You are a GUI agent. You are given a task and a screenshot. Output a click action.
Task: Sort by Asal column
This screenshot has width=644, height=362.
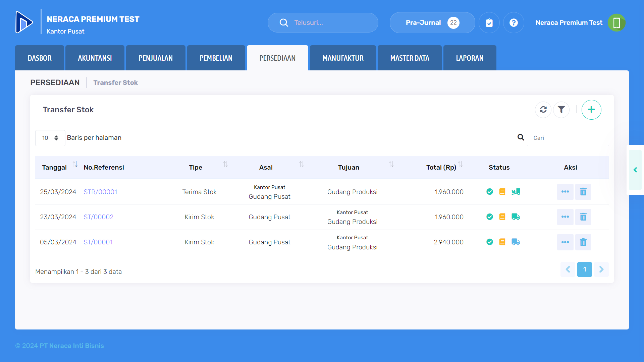(x=302, y=164)
